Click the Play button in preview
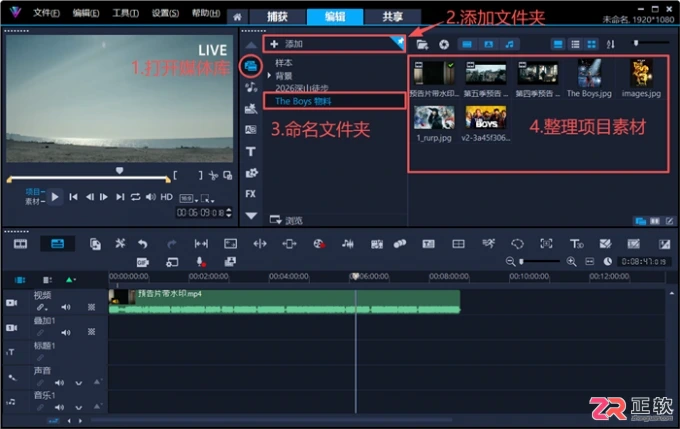 click(55, 197)
